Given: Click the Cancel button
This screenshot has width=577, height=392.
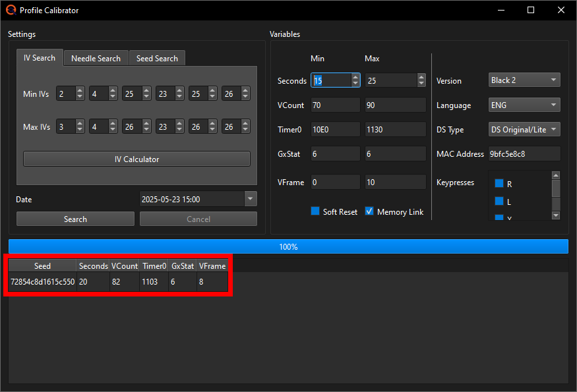Looking at the screenshot, I should pyautogui.click(x=198, y=219).
